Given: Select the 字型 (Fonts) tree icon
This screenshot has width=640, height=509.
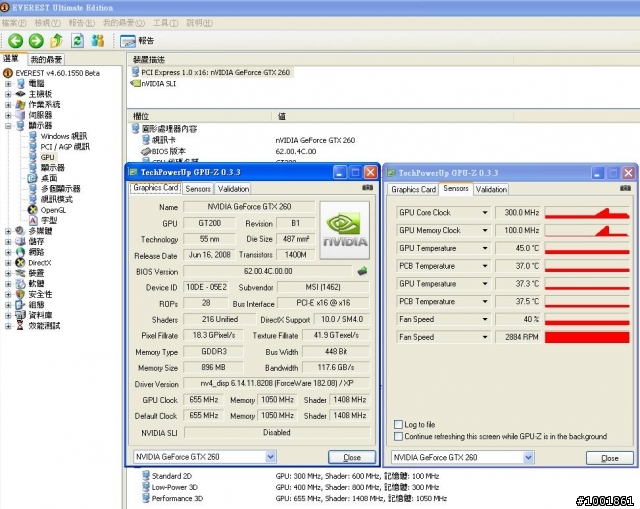Looking at the screenshot, I should click(33, 220).
